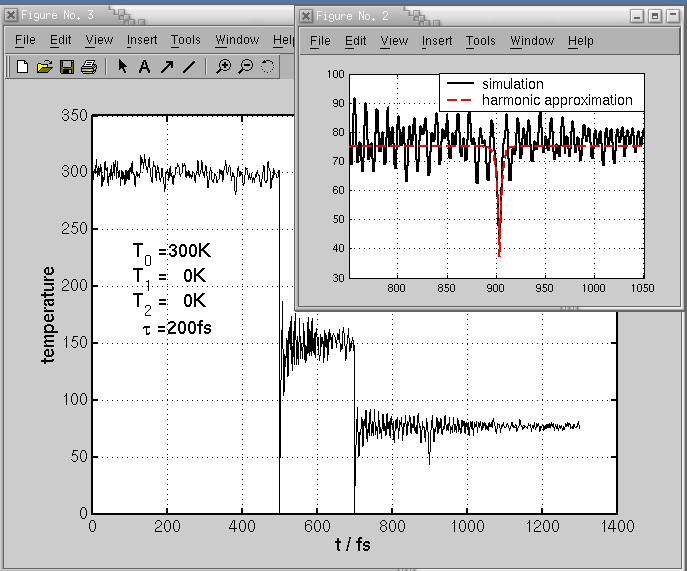The height and width of the screenshot is (571, 687).
Task: Select the Insert Arrow tool
Action: (166, 67)
